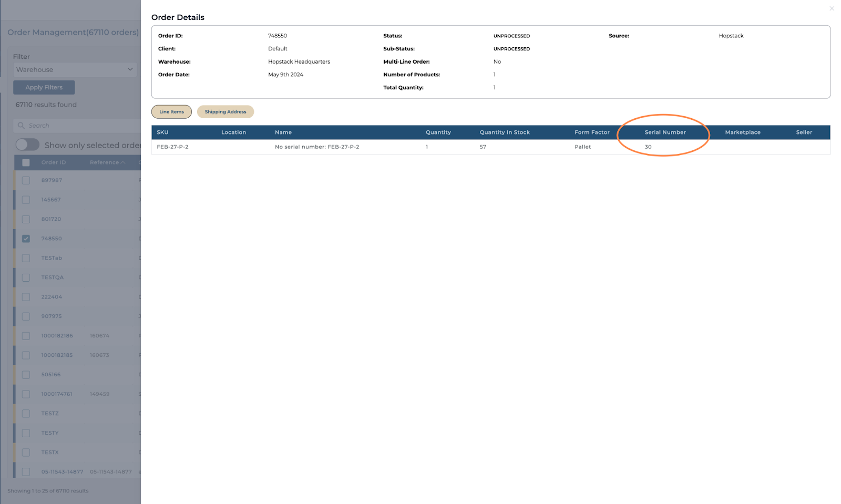Screen dimensions: 841x504
Task: Open the Shipping Address tab
Action: click(225, 112)
